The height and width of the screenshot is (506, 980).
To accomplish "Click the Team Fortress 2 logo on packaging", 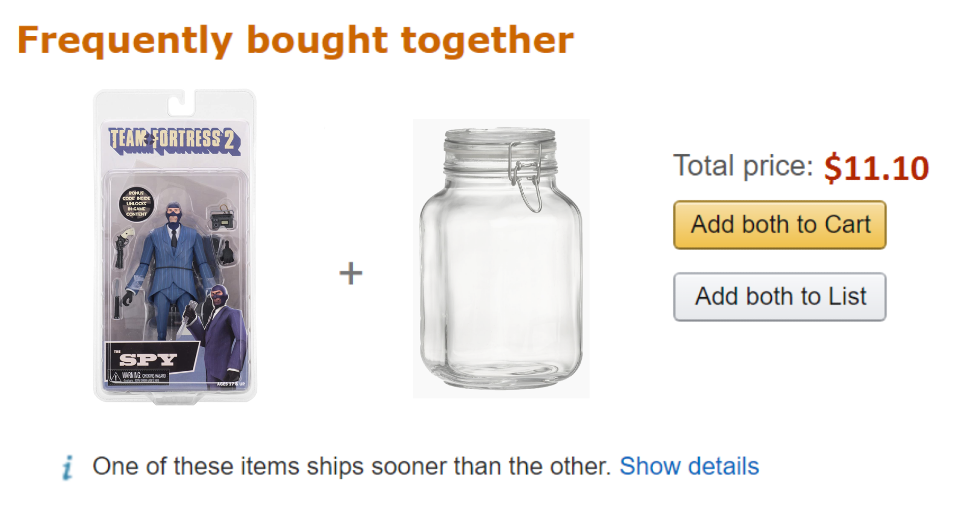I will pos(175,139).
